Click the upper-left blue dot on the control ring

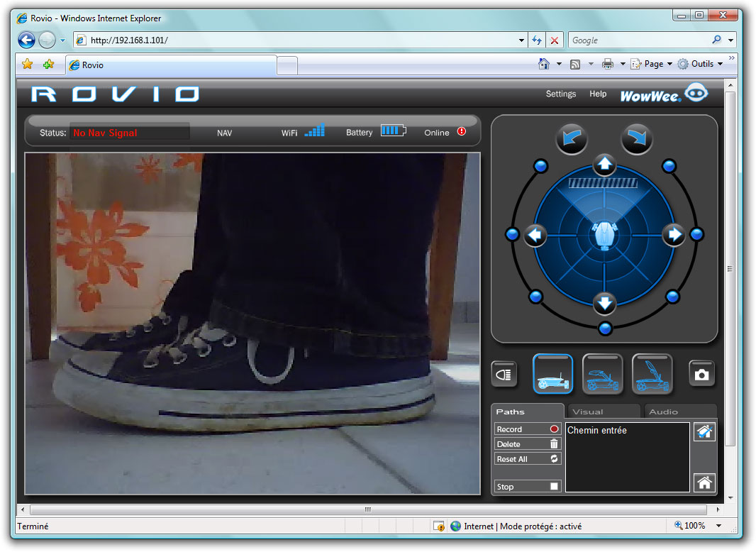click(x=541, y=167)
